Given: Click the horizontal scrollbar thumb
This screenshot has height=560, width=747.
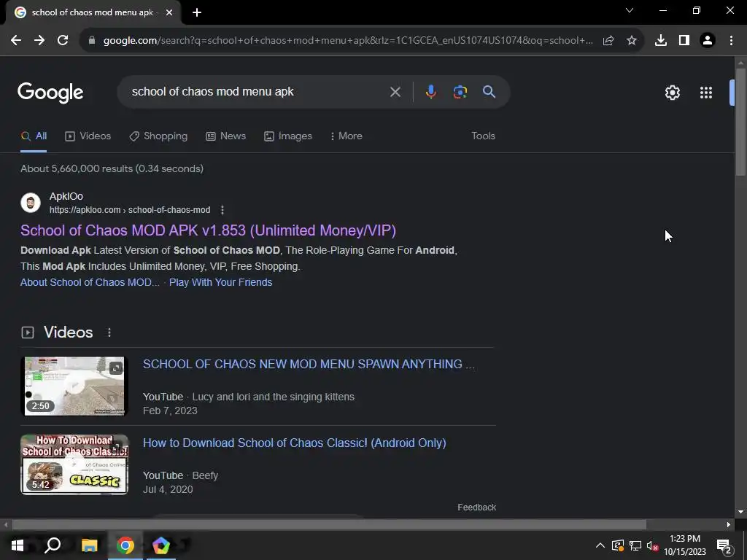Looking at the screenshot, I should (329, 525).
